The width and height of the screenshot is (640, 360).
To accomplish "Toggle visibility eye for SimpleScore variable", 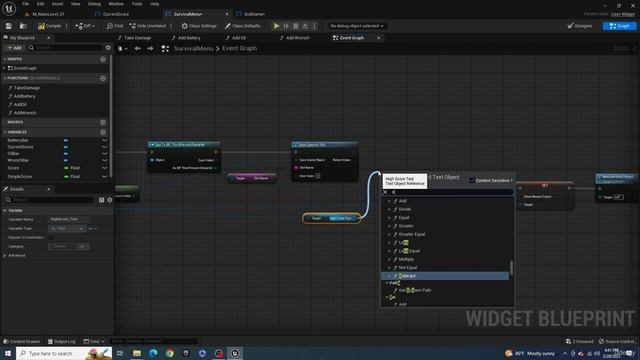I will tap(104, 177).
